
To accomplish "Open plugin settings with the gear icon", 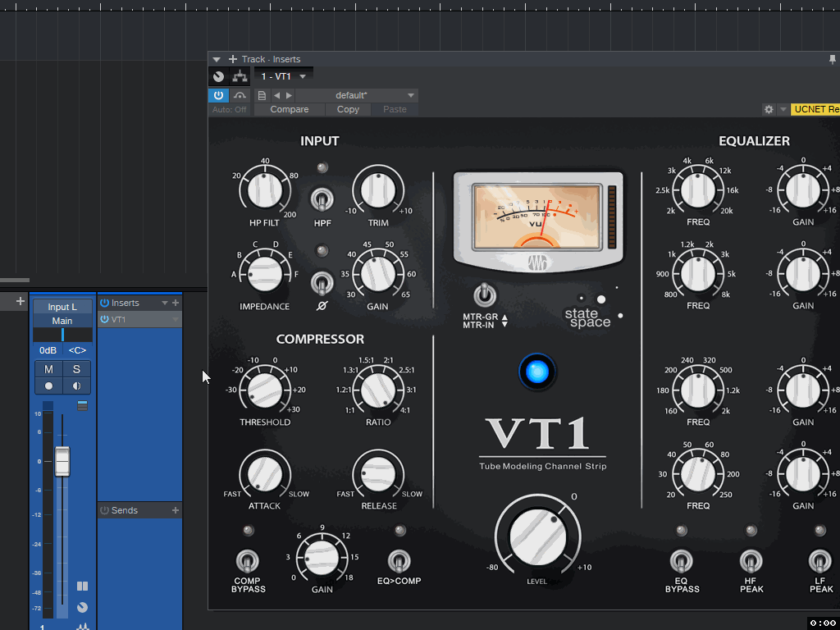I will coord(769,109).
